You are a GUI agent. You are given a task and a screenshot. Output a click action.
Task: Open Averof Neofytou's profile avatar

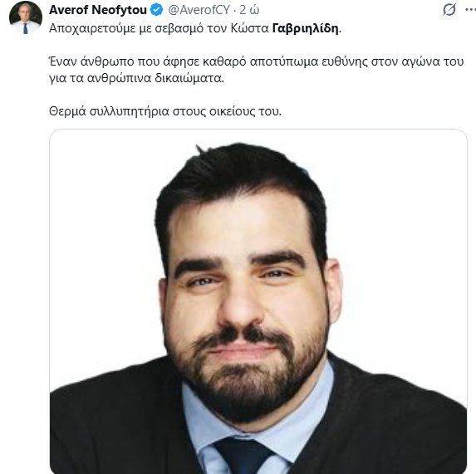[26, 17]
